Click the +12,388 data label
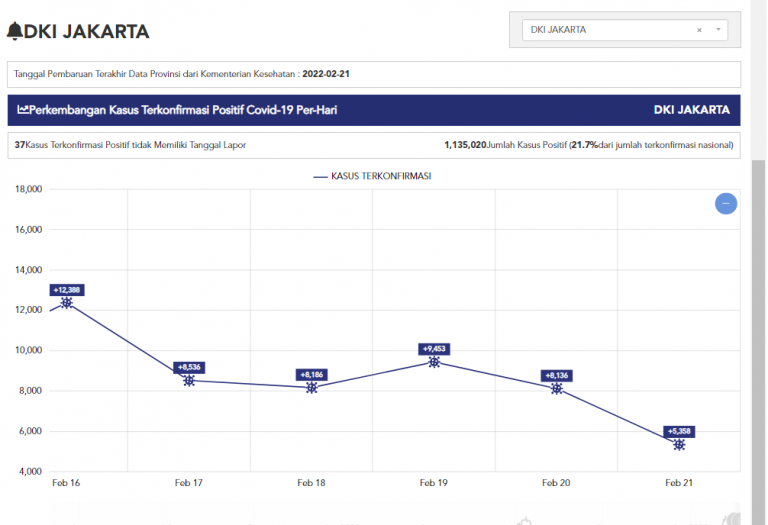This screenshot has height=525, width=768. (67, 290)
